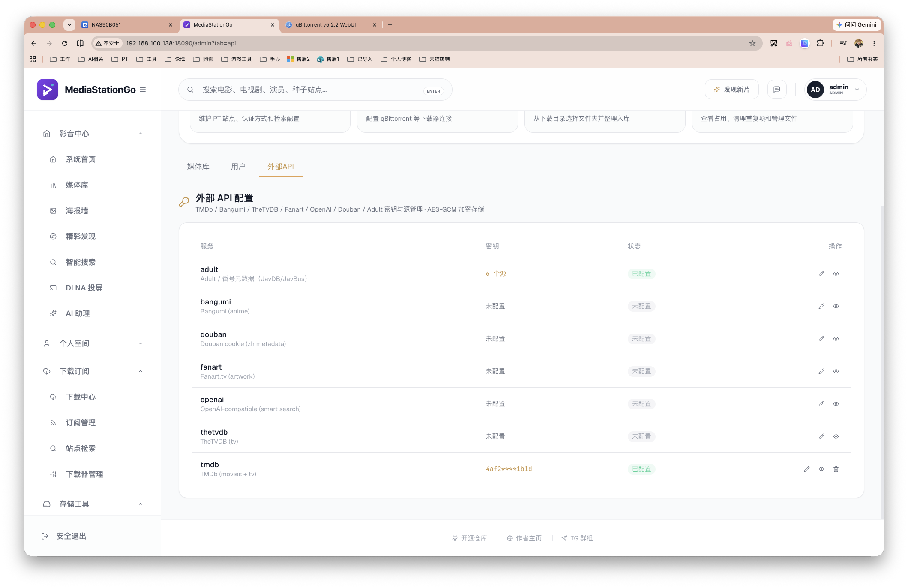Click the 问问 Gemini button
Screen dimensions: 908x588
click(857, 25)
